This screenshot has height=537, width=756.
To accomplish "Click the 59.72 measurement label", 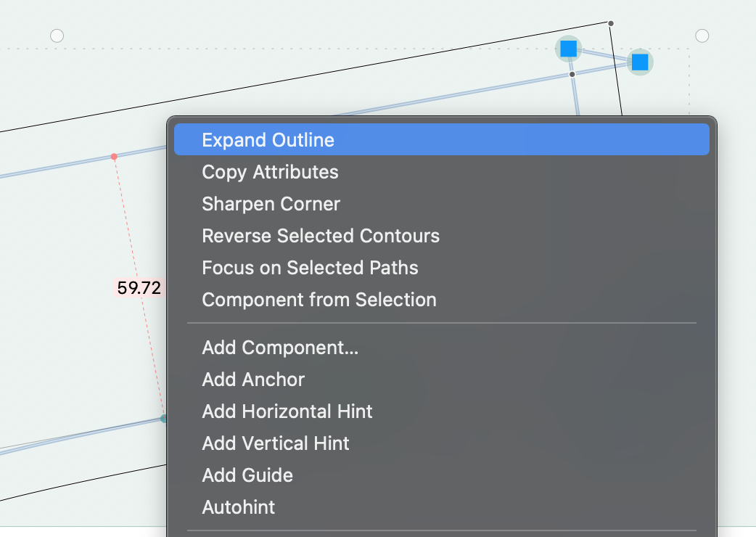I will (139, 287).
